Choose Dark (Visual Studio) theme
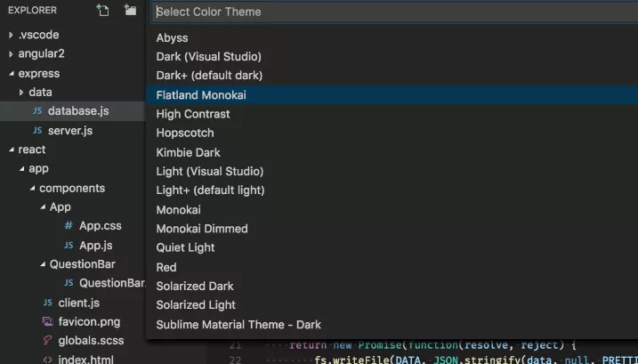 click(392, 57)
